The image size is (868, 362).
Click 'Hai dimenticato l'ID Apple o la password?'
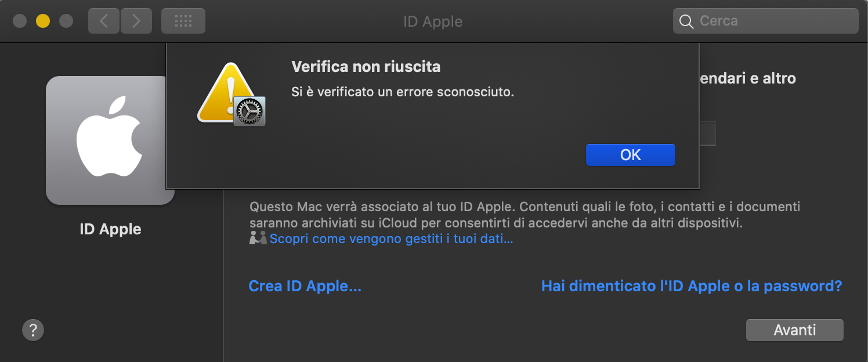click(692, 285)
